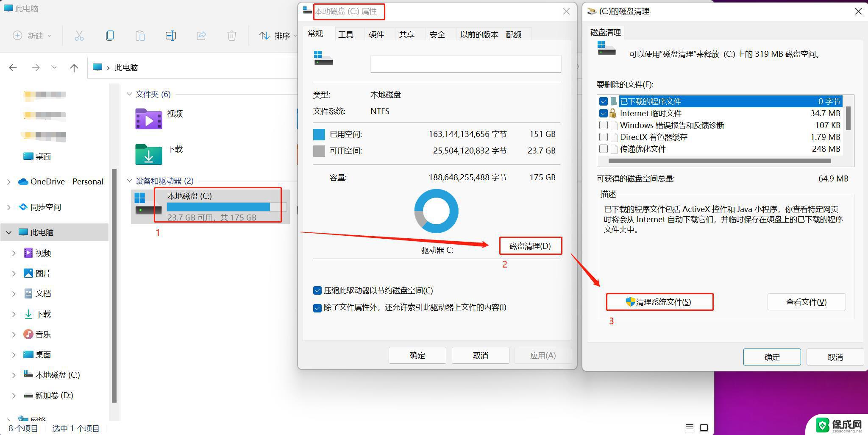
Task: Toggle compress this drive checkbox
Action: coord(317,290)
